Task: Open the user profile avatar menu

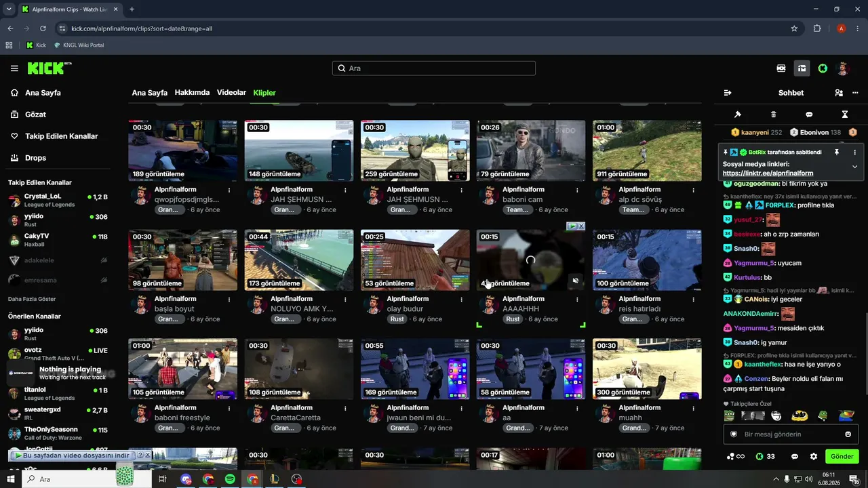Action: (x=844, y=68)
